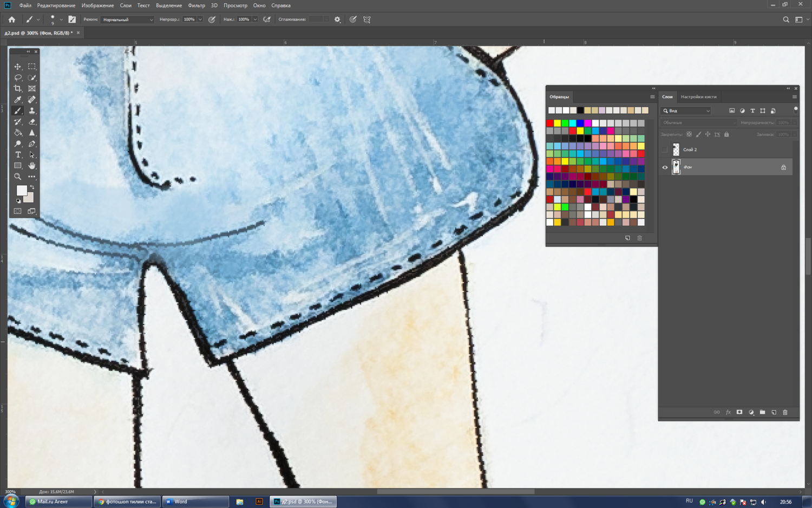
Task: Select the Rectangular Marquee tool
Action: pos(32,67)
